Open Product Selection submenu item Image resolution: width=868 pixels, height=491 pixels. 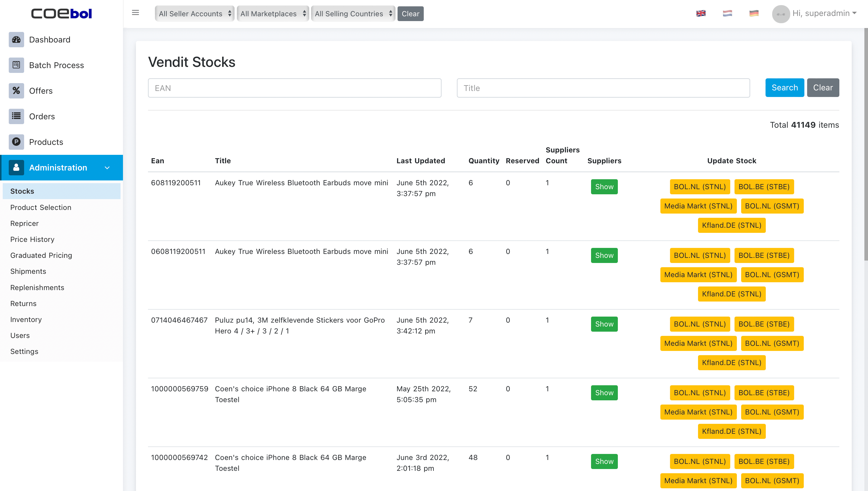coord(41,207)
